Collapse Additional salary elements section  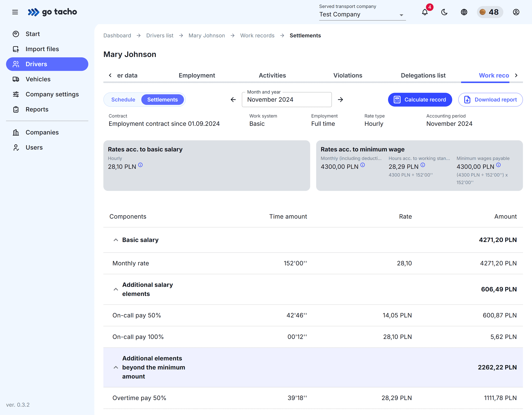116,289
